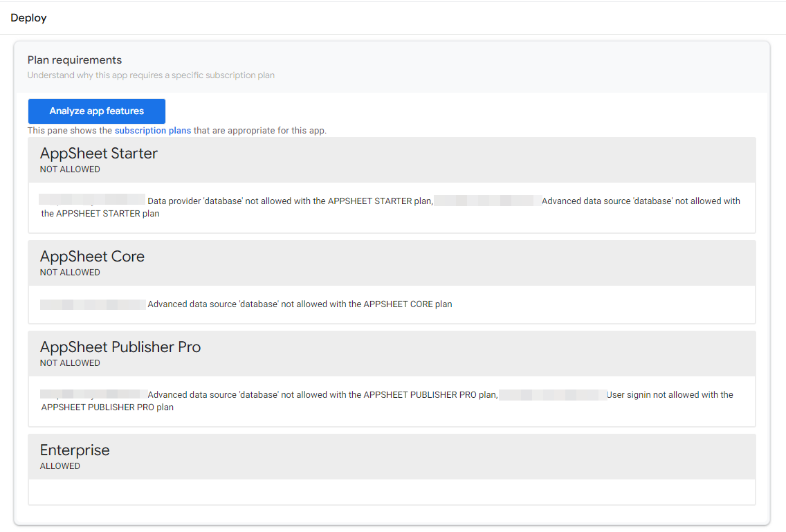Select the Enterprise plan card header
The image size is (786, 532).
click(75, 450)
